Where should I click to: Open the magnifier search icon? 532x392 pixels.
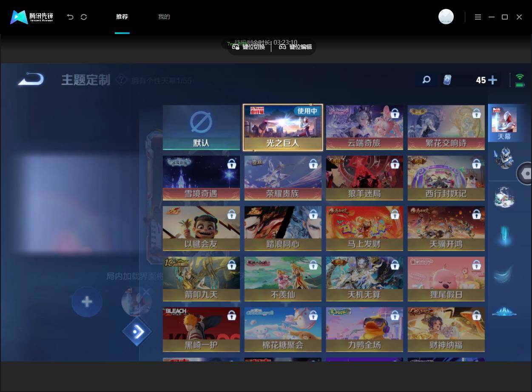coord(426,80)
